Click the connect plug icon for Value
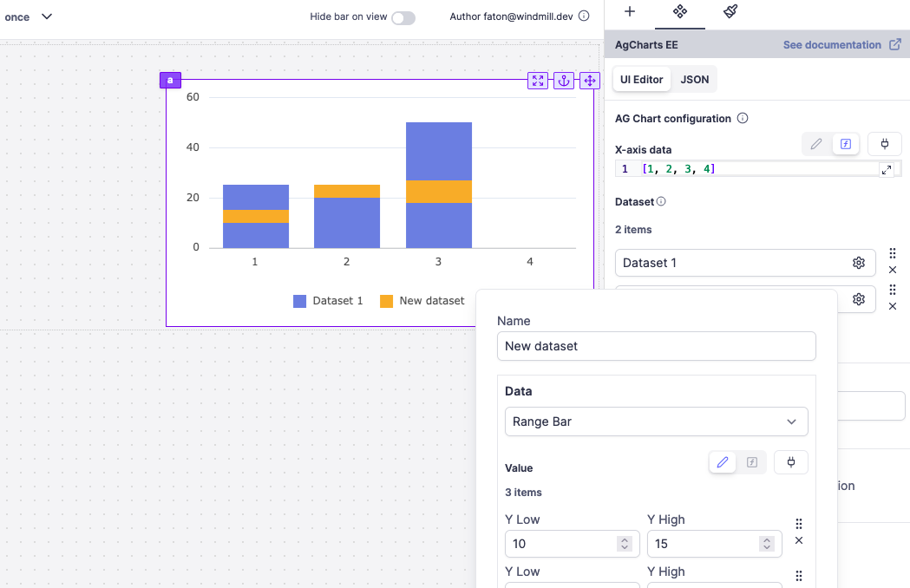The width and height of the screenshot is (910, 588). [x=791, y=462]
